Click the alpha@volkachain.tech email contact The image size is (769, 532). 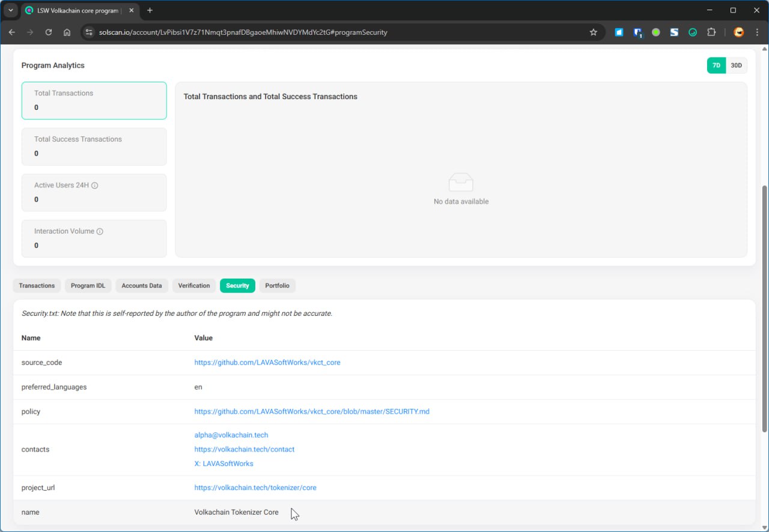231,435
